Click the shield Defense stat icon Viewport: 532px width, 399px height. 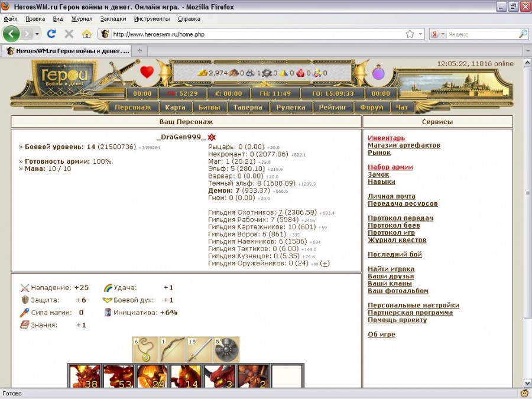point(25,300)
